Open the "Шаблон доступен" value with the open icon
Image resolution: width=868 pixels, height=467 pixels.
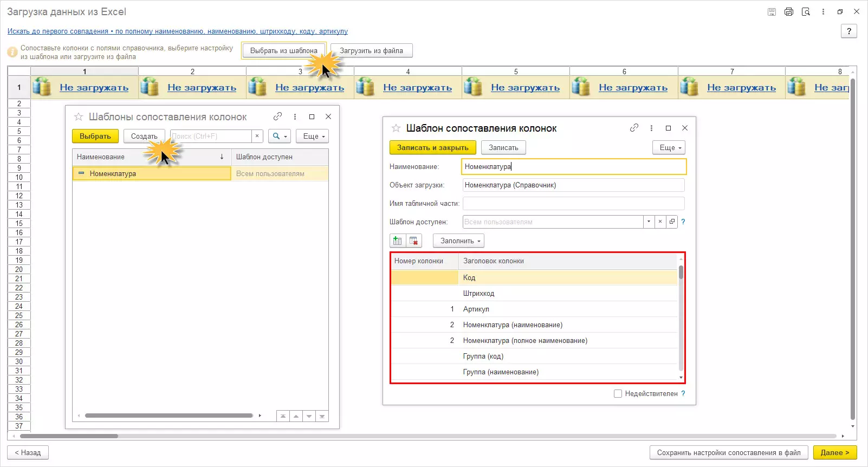tap(672, 222)
